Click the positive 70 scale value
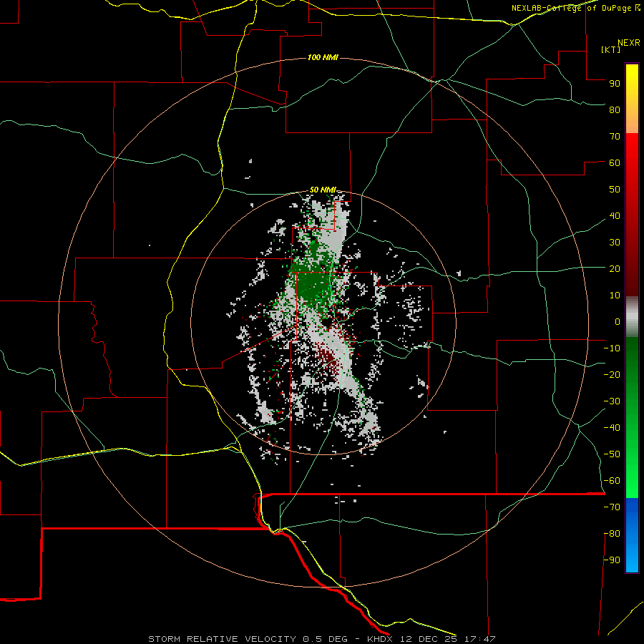Viewport: 644px width, 644px height. point(615,137)
